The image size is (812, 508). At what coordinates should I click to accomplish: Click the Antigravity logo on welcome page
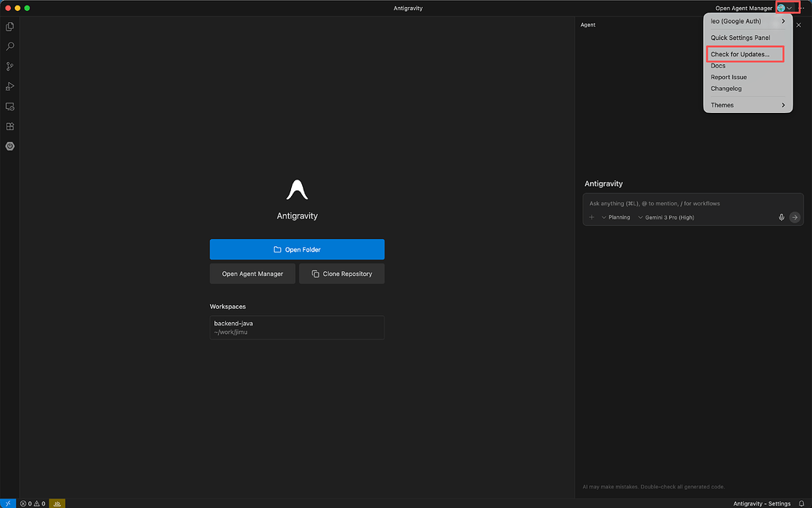[x=297, y=190]
